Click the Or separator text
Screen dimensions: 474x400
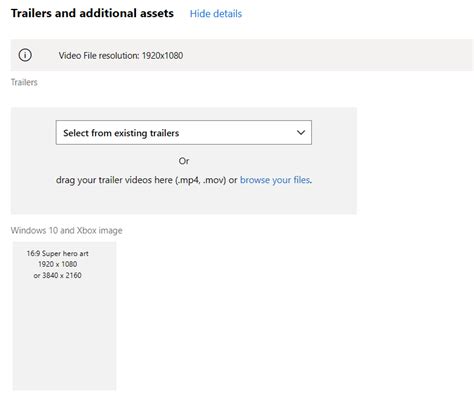click(184, 161)
